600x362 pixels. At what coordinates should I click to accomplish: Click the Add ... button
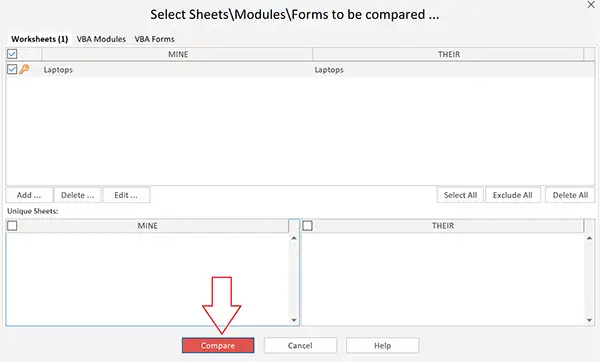[x=29, y=195]
